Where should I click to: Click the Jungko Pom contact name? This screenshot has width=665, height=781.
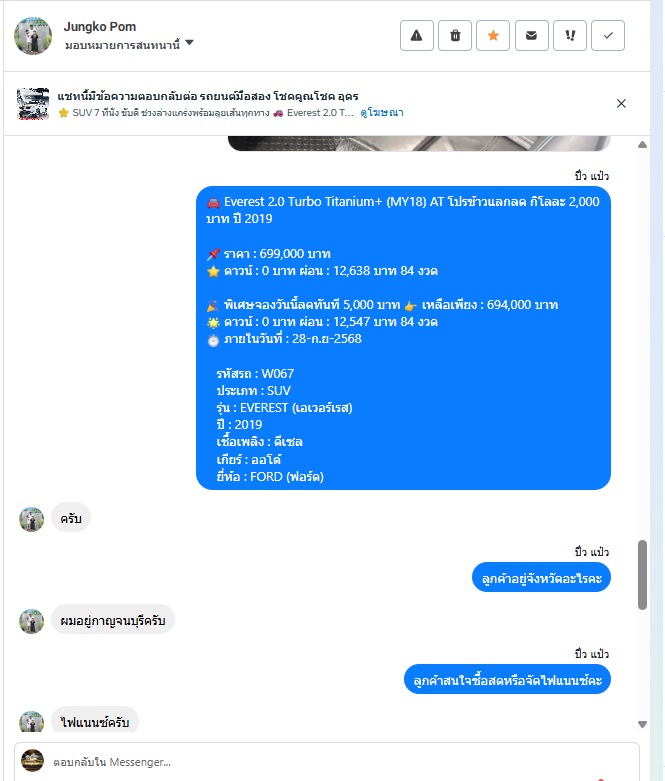100,26
